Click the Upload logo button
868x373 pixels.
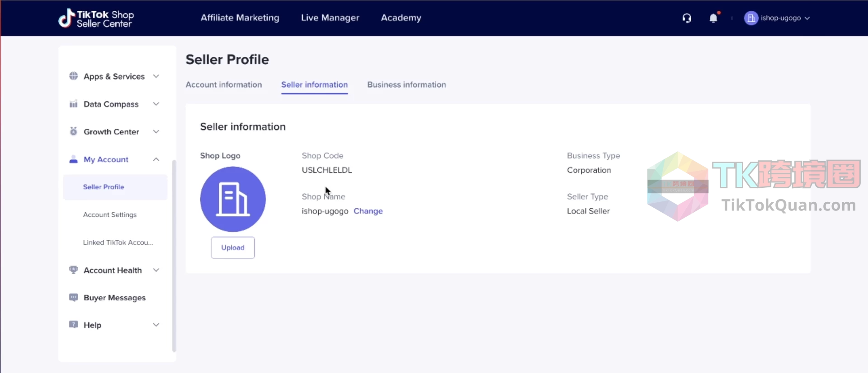click(233, 247)
